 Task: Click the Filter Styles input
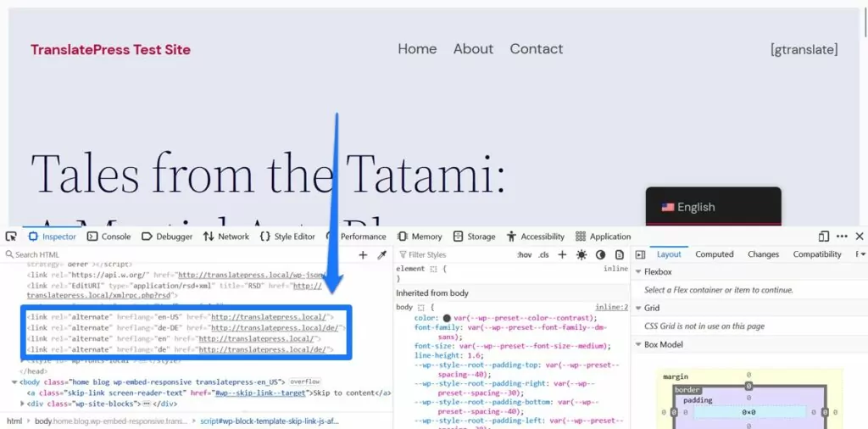454,254
